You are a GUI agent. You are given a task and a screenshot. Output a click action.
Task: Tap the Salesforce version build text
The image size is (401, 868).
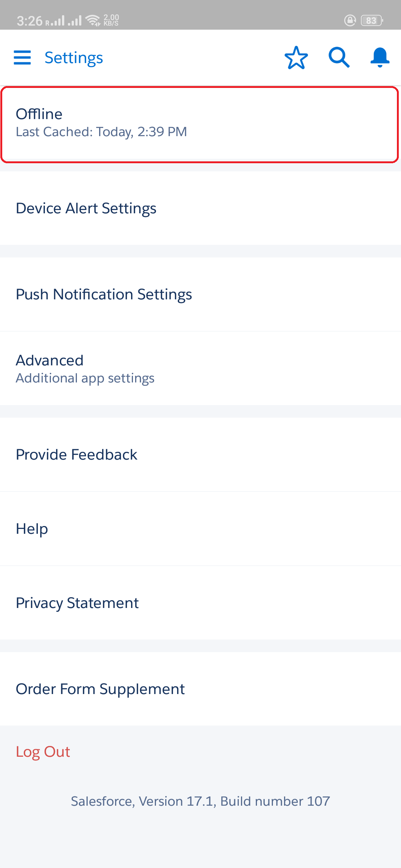click(x=200, y=801)
